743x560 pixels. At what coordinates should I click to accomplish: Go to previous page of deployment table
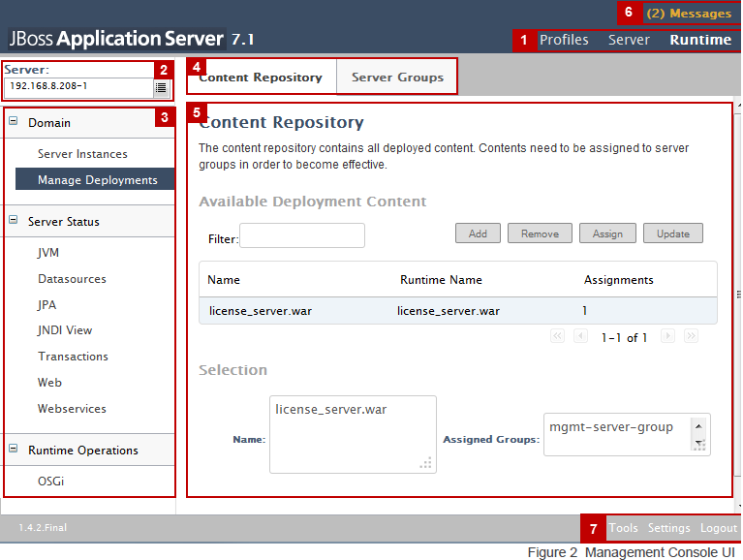(580, 336)
